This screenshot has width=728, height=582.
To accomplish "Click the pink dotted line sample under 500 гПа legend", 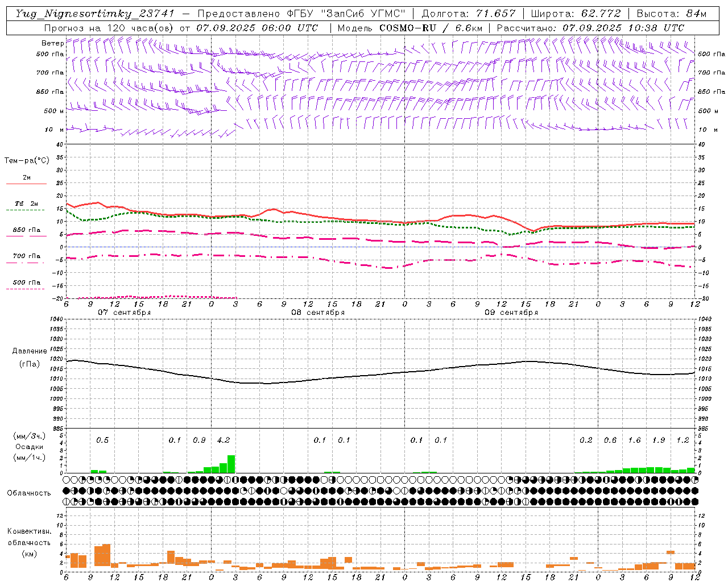I will click(26, 289).
